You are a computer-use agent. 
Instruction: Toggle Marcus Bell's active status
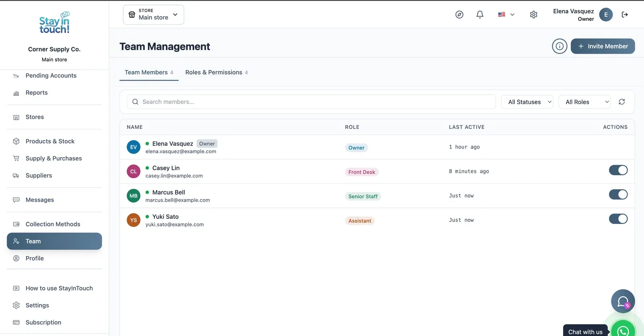click(618, 195)
